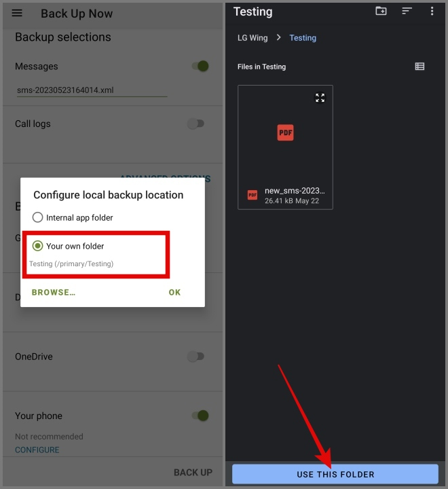Open the sort options icon
448x489 pixels.
click(407, 11)
